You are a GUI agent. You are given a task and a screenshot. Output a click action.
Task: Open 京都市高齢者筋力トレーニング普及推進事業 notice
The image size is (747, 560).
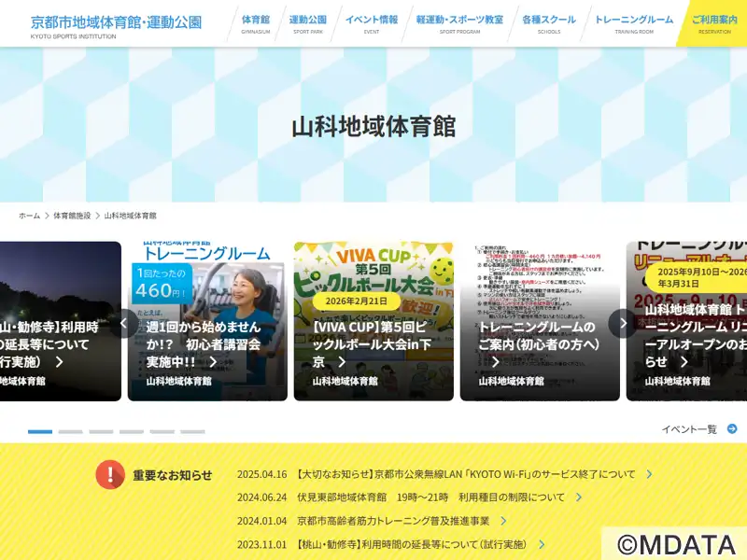(x=393, y=521)
